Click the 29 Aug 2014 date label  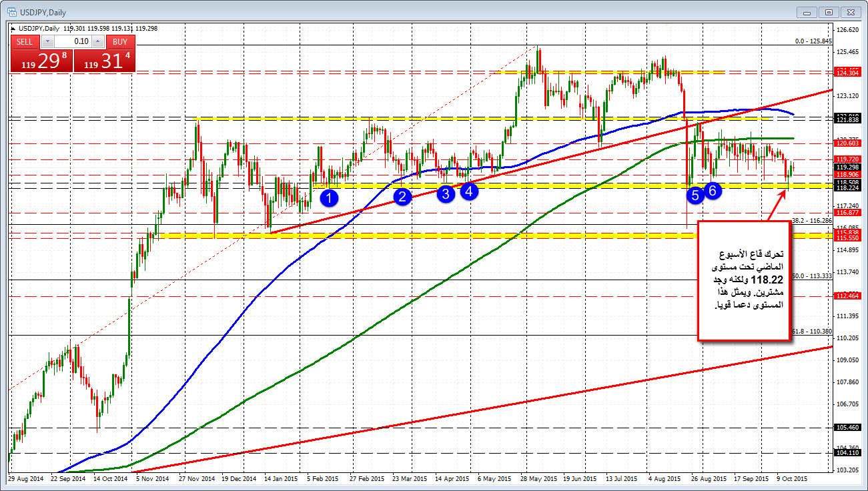(26, 479)
